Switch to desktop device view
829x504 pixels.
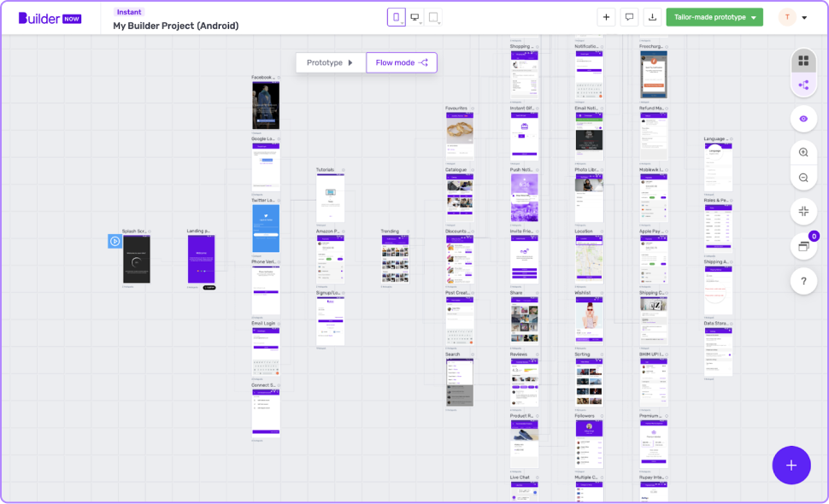pyautogui.click(x=415, y=17)
